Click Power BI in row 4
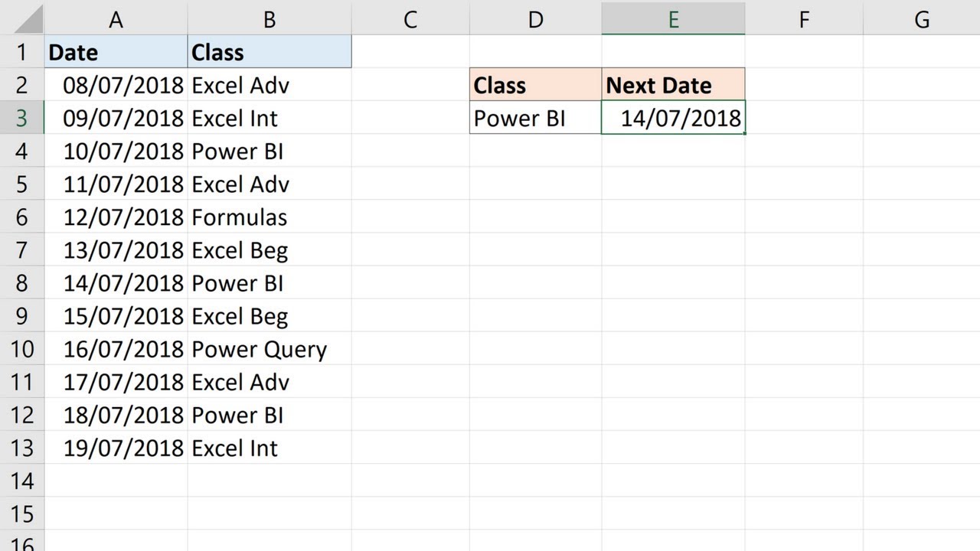 [x=269, y=151]
